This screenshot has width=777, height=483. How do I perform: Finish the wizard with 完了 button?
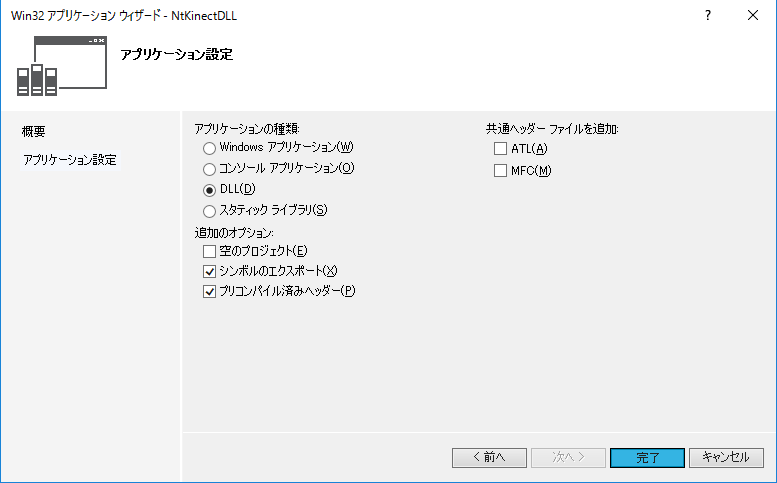coord(647,457)
